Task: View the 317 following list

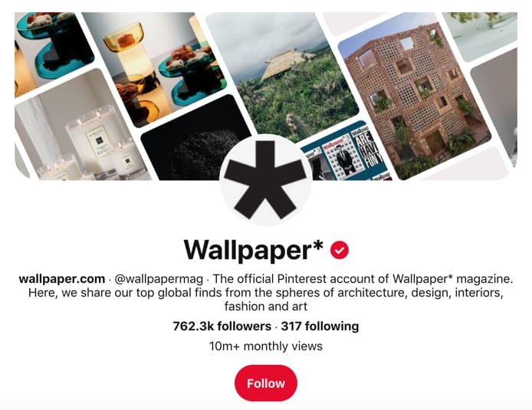Action: point(320,326)
